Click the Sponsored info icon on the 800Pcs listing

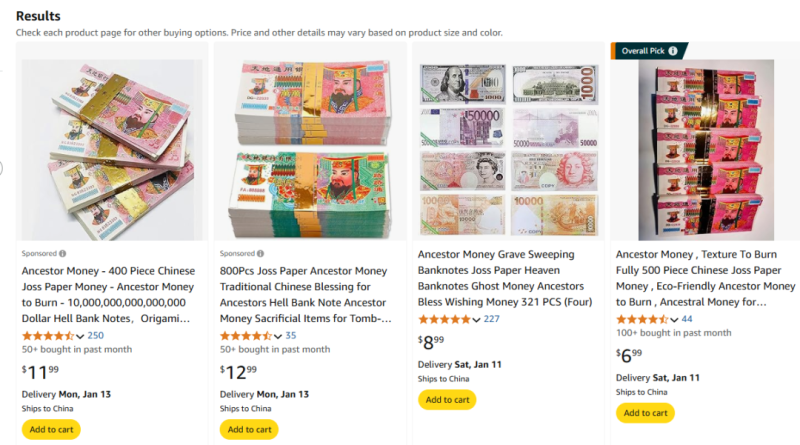[260, 254]
